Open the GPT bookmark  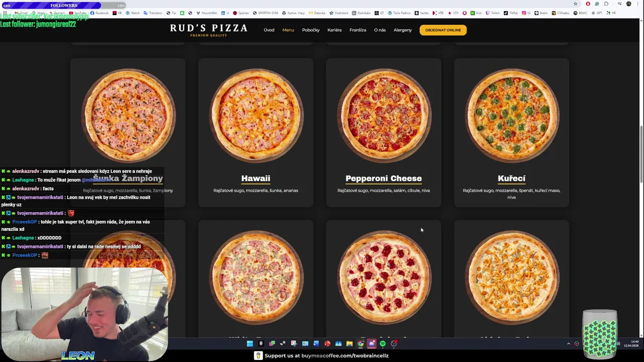click(x=597, y=13)
